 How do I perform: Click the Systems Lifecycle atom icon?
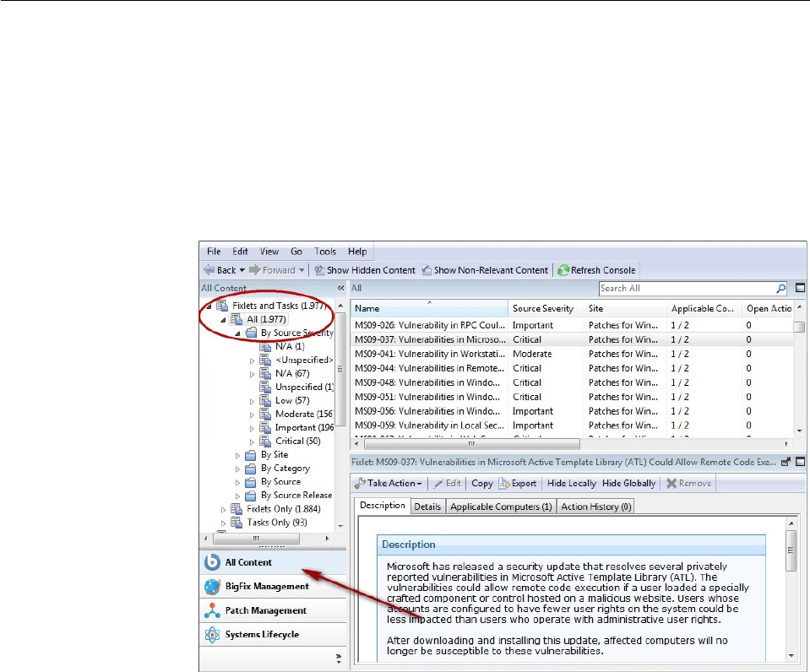point(212,634)
